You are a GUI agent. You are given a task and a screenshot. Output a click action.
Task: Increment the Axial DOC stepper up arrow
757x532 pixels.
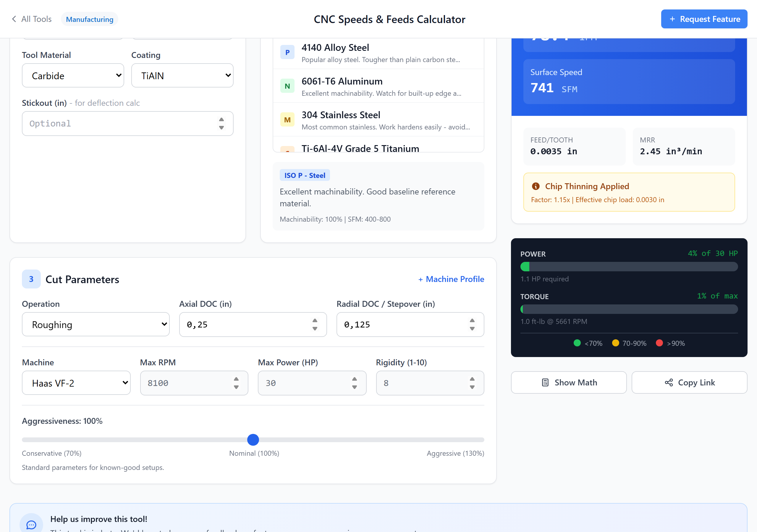point(315,321)
